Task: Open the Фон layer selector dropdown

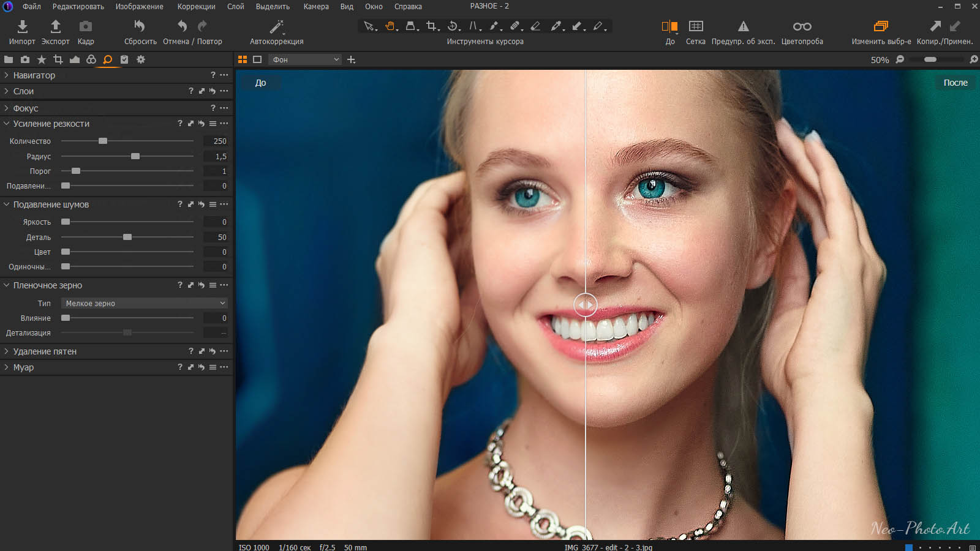Action: click(x=305, y=59)
